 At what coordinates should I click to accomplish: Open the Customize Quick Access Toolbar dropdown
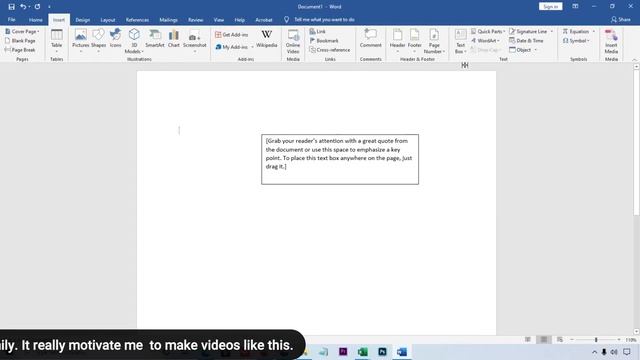[49, 7]
